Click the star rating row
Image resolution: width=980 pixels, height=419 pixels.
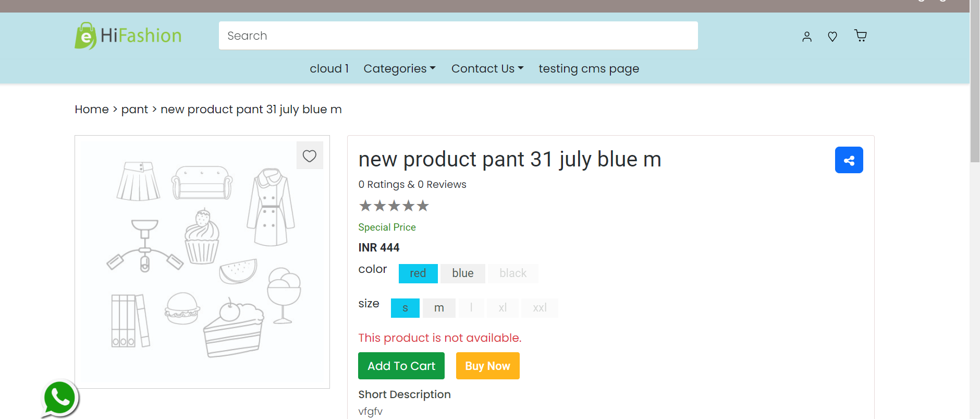[394, 206]
